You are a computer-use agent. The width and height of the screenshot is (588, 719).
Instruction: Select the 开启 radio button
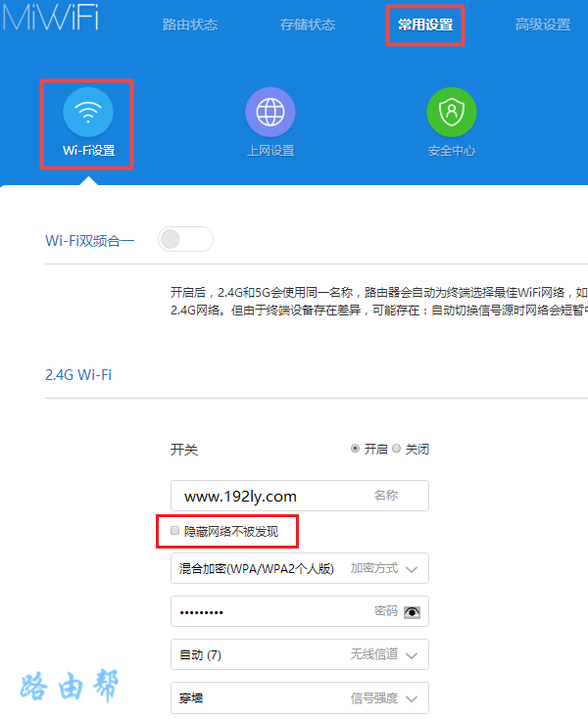355,449
